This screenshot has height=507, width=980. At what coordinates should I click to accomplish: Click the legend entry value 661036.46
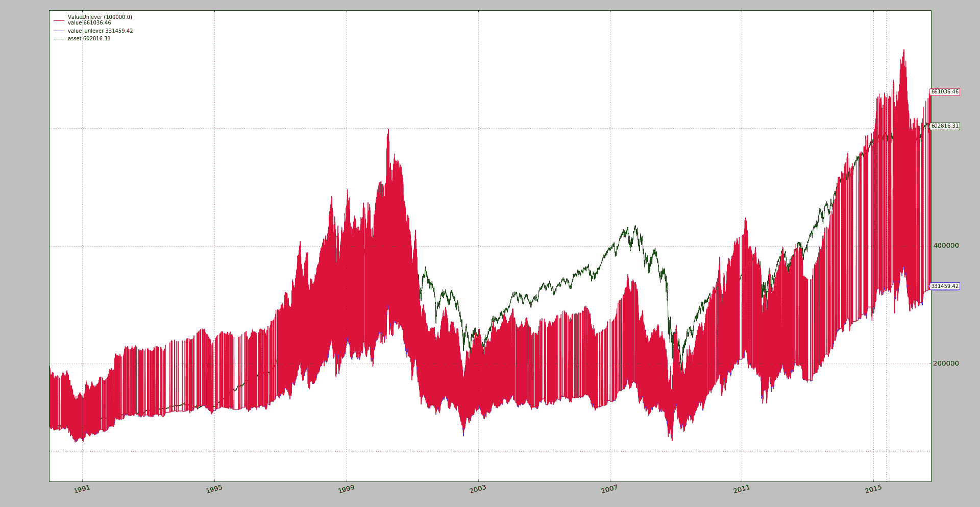[x=89, y=23]
